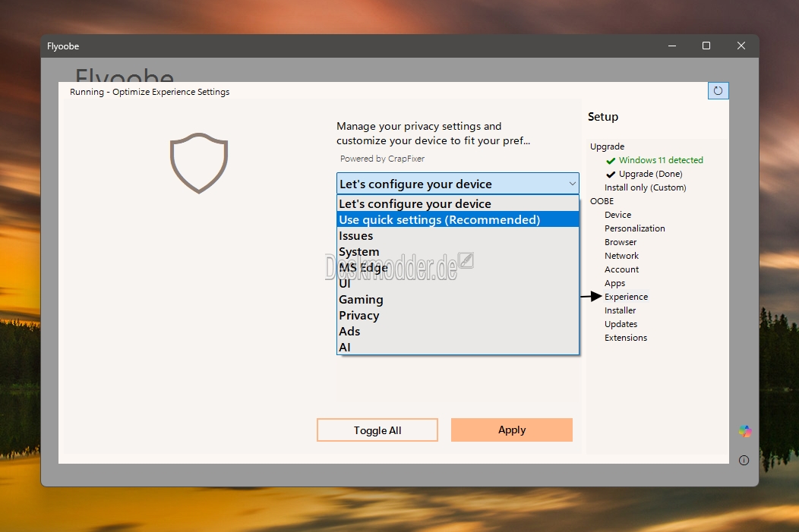This screenshot has width=799, height=532.
Task: Click the black checkmark beside Upgrade (Done)
Action: coord(611,175)
